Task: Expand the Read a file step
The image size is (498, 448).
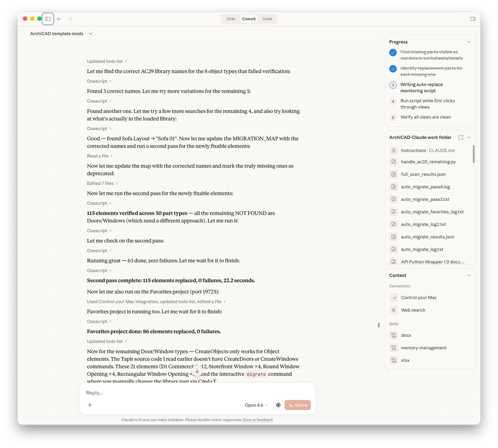Action: [100, 156]
